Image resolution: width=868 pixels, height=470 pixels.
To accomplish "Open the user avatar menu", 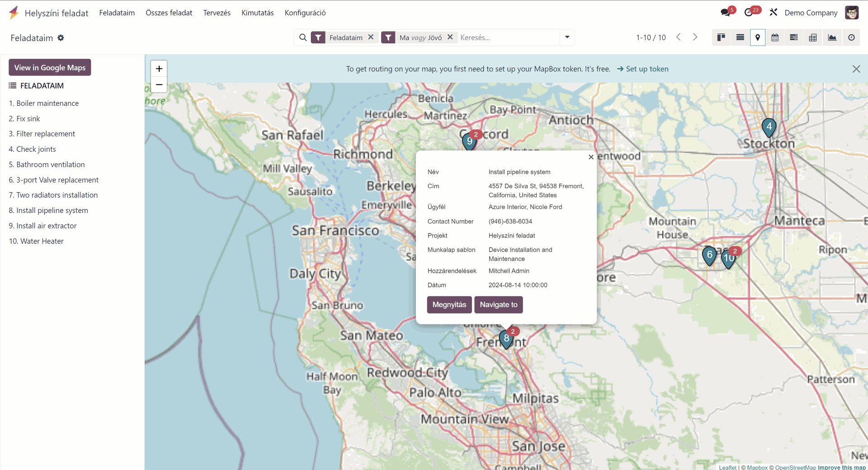I will [852, 12].
